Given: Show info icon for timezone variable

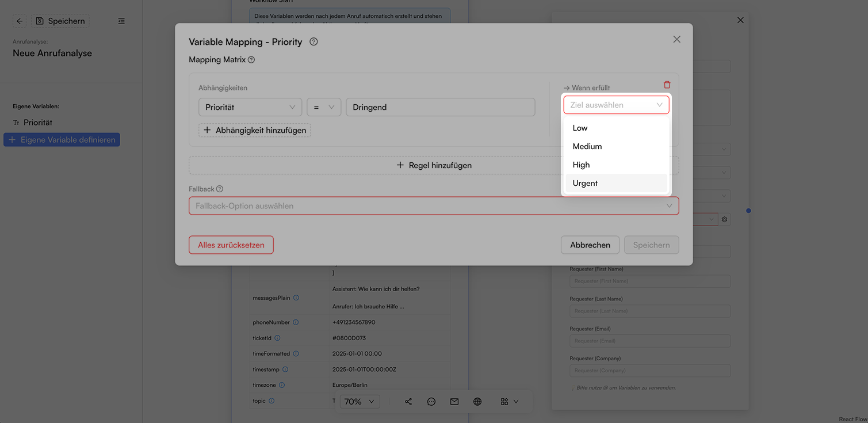Looking at the screenshot, I should click(x=282, y=385).
